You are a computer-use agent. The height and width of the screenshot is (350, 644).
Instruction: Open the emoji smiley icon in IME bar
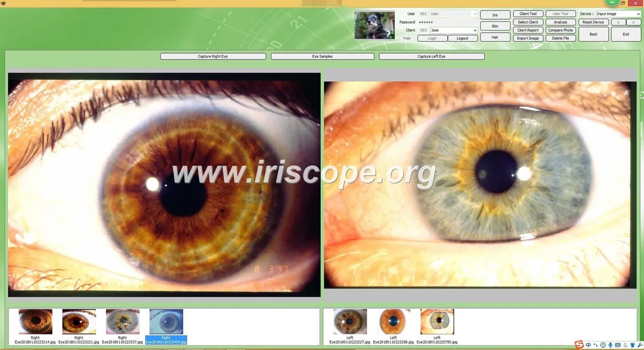tap(603, 345)
